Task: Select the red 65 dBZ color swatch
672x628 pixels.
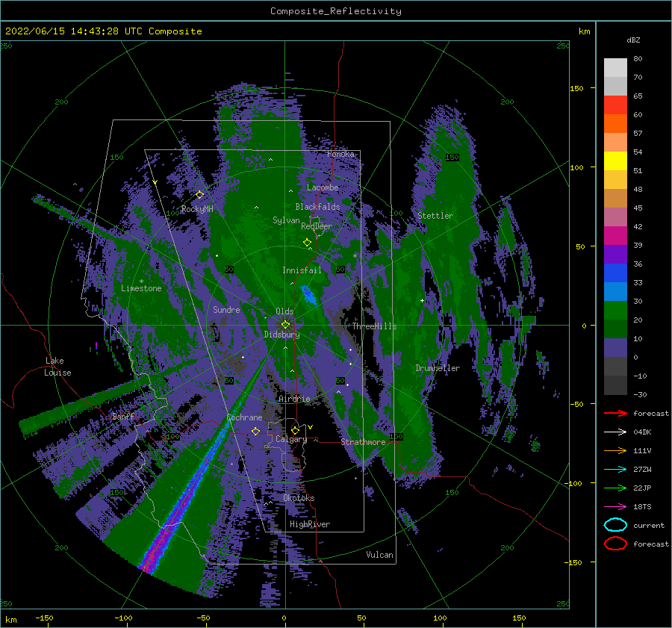Action: [x=615, y=105]
